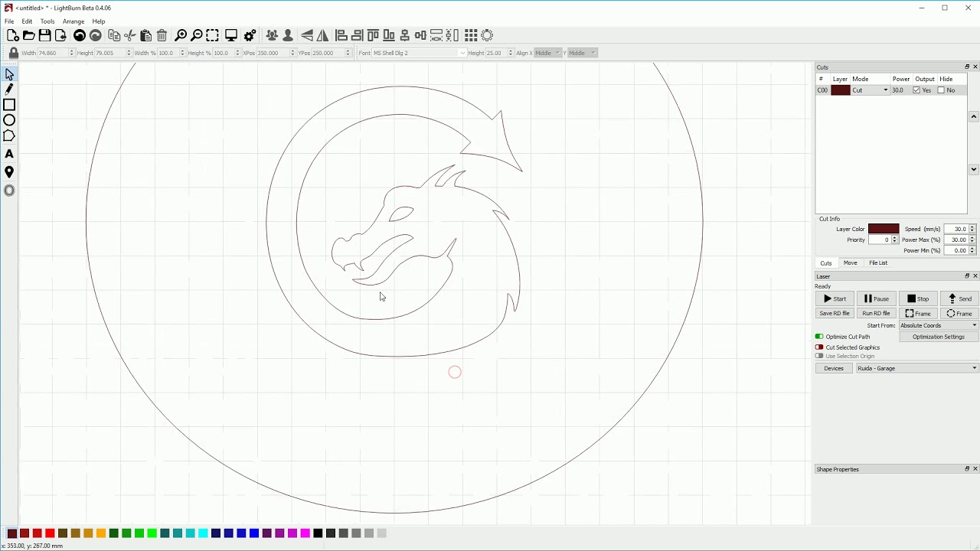Select the Text tool

tap(9, 155)
